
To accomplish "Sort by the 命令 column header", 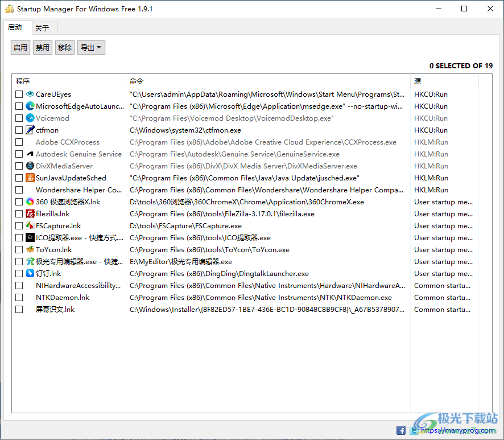I will pyautogui.click(x=268, y=81).
